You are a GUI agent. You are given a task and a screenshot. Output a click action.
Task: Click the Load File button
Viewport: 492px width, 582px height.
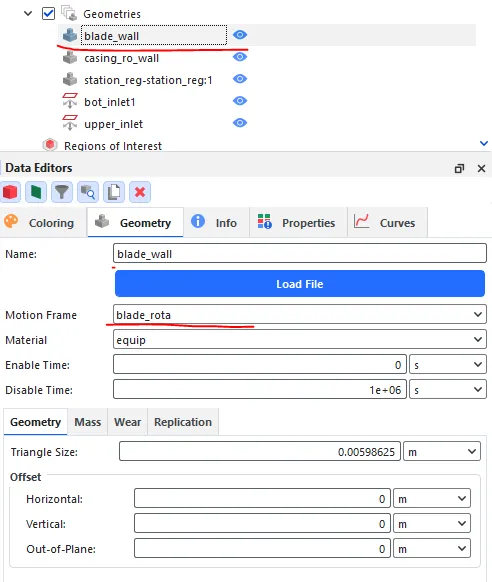click(x=300, y=284)
